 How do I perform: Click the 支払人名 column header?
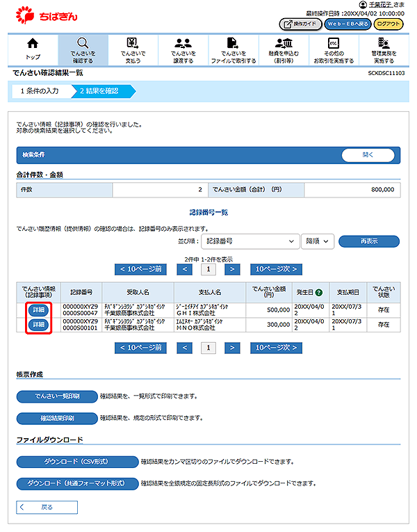(210, 293)
